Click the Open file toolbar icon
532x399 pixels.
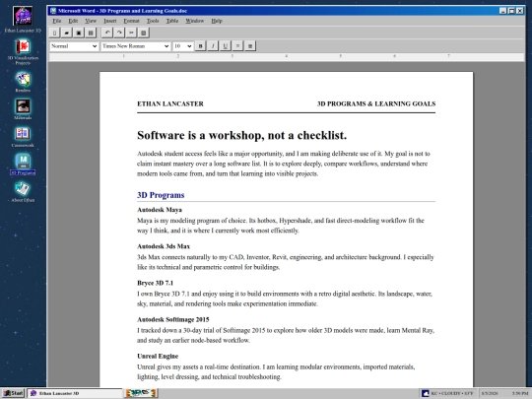[67, 33]
